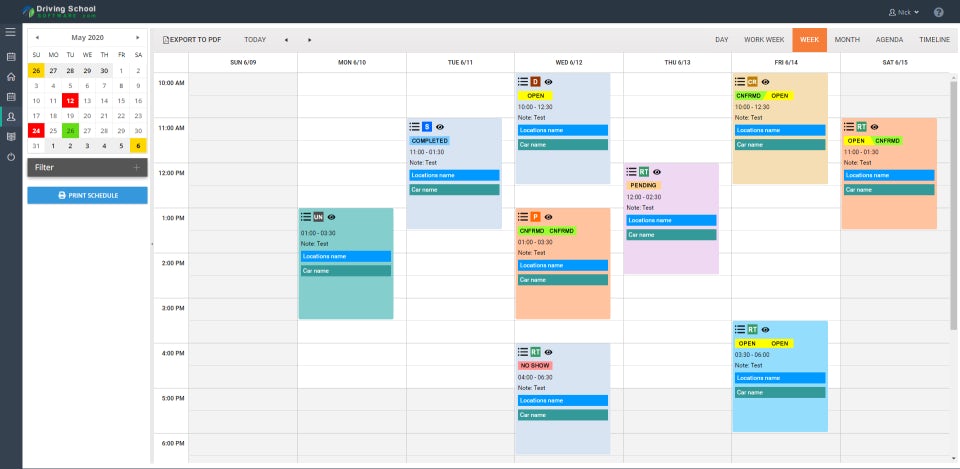Click the D badge on Wednesday 10:00 appointment
The height and width of the screenshot is (469, 960).
[535, 81]
